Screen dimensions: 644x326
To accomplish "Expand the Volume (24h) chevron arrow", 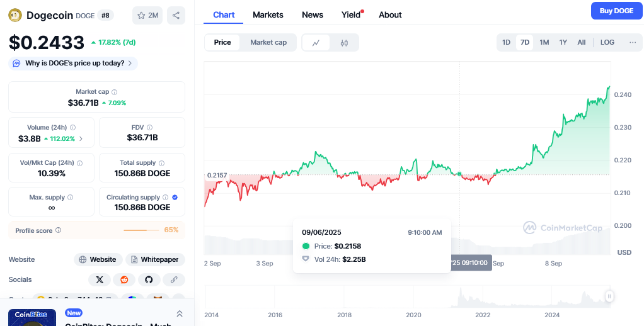I will click(x=81, y=138).
